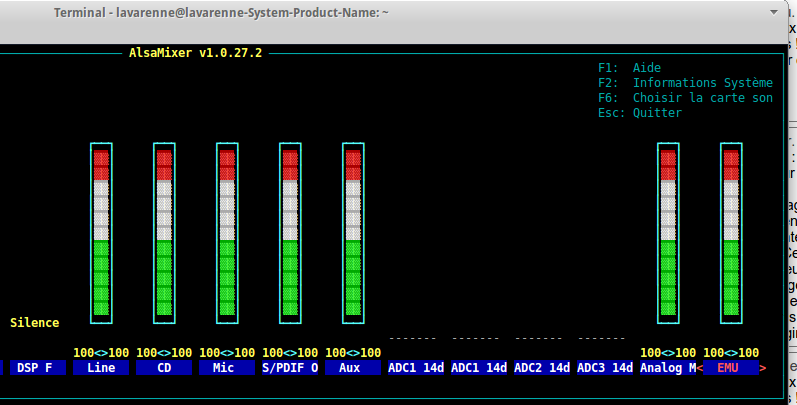Select the Mic channel label
797x405 pixels.
coord(227,368)
